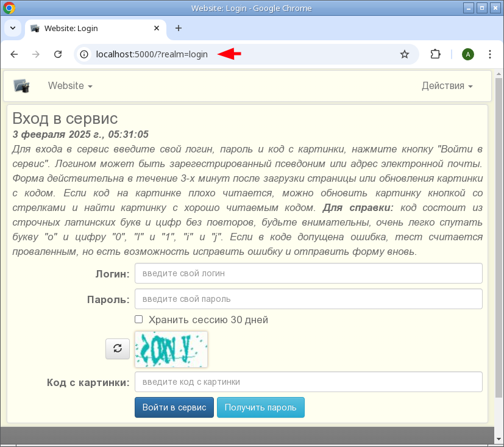Viewport: 504px width, 447px height.
Task: Bookmark this page with the star icon
Action: click(404, 54)
